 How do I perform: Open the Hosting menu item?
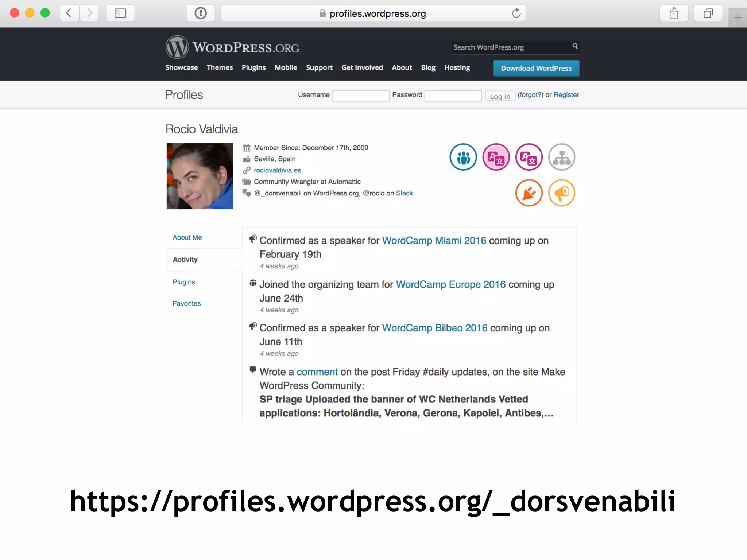coord(457,67)
